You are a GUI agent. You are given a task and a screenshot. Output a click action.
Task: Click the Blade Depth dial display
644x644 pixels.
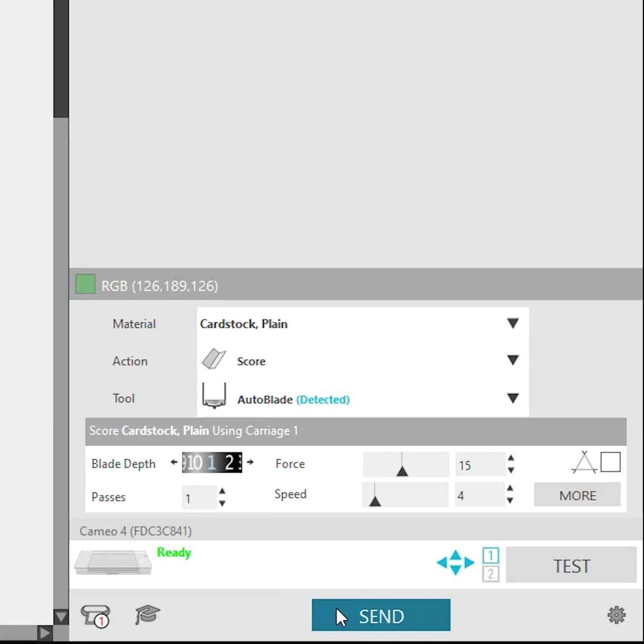coord(212,463)
